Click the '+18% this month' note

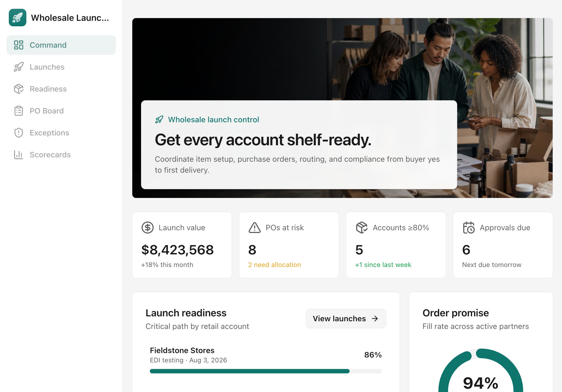tap(167, 265)
